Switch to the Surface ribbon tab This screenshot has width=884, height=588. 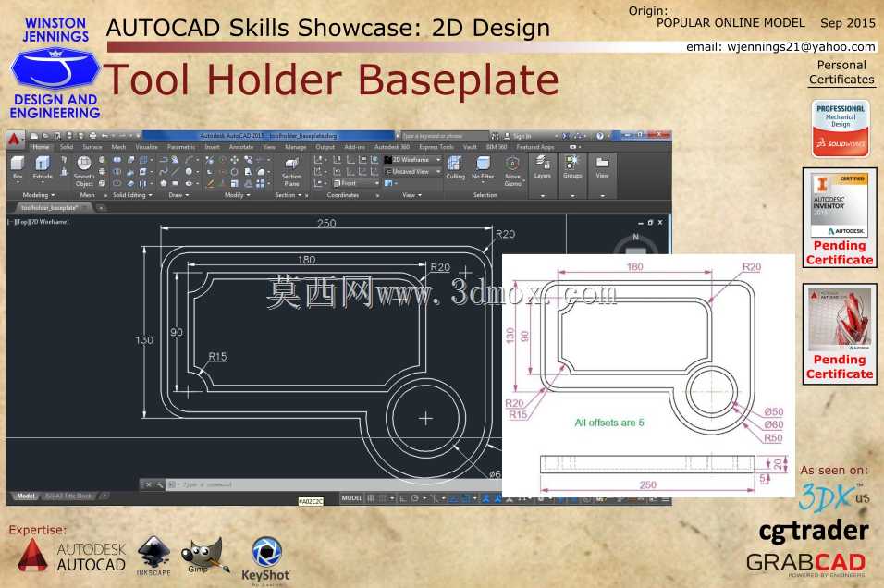[92, 147]
